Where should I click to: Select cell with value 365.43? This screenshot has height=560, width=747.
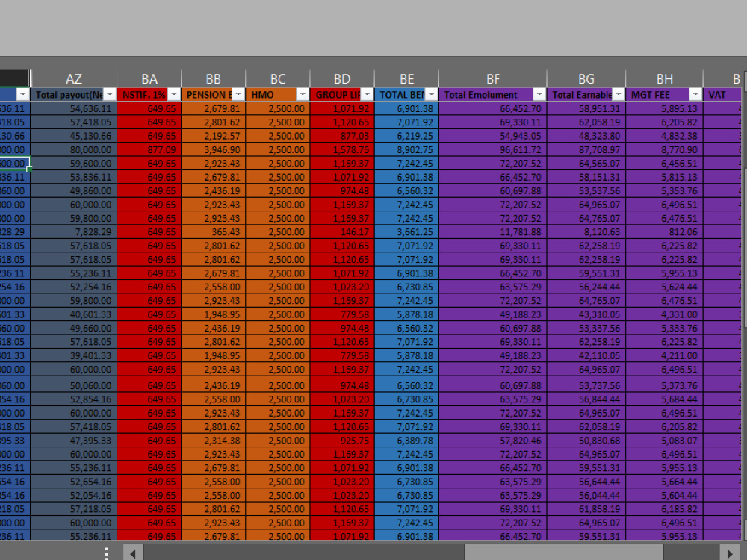coord(214,232)
